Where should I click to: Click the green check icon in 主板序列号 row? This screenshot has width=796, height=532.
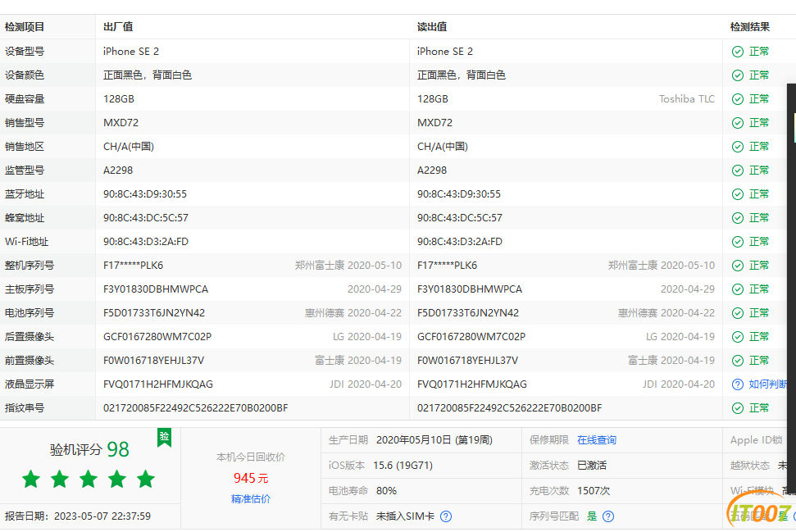point(738,289)
